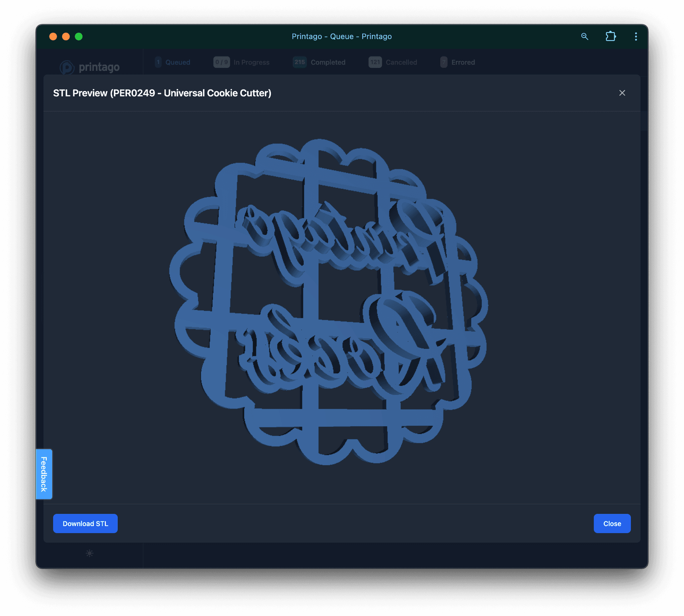Dismiss the preview using the X icon
Viewport: 684px width, 616px height.
point(623,93)
